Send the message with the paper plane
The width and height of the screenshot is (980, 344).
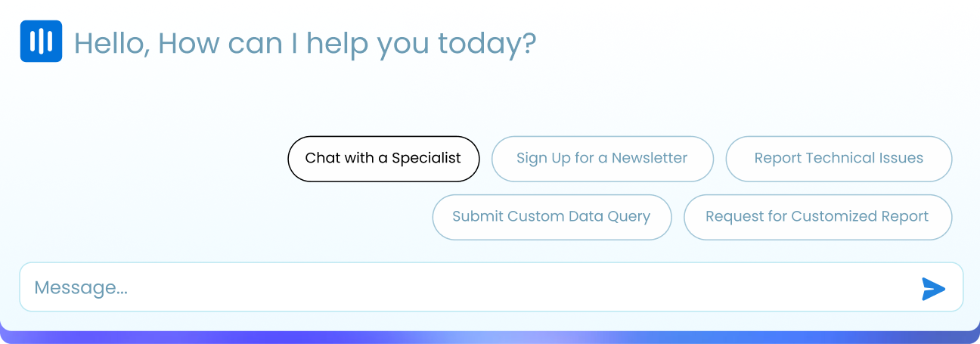tap(933, 288)
